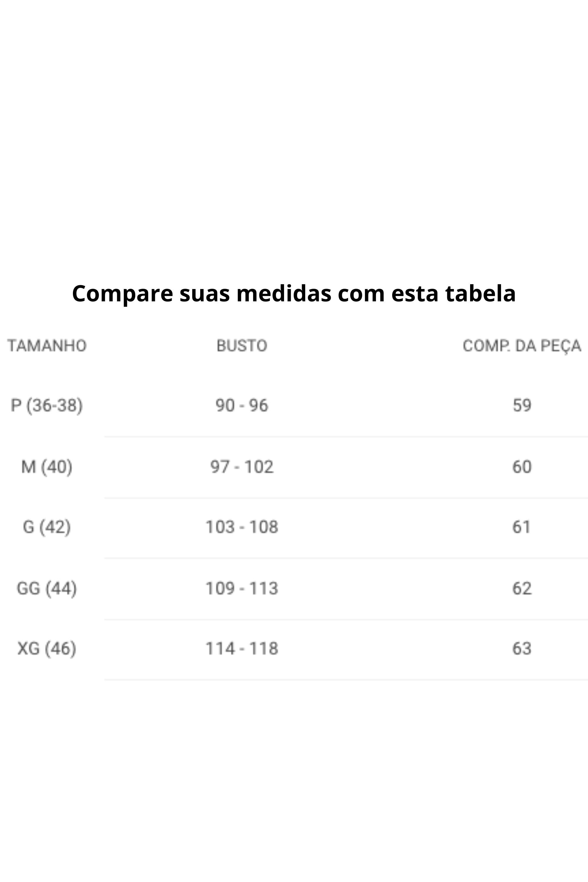Select the length value 61
Image resolution: width=588 pixels, height=882 pixels.
click(x=522, y=527)
